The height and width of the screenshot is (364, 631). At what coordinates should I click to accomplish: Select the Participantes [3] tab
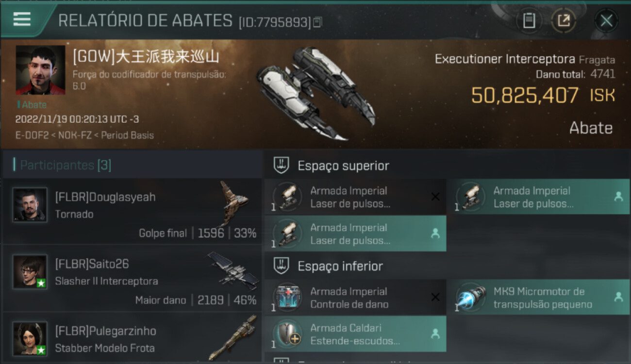[66, 165]
